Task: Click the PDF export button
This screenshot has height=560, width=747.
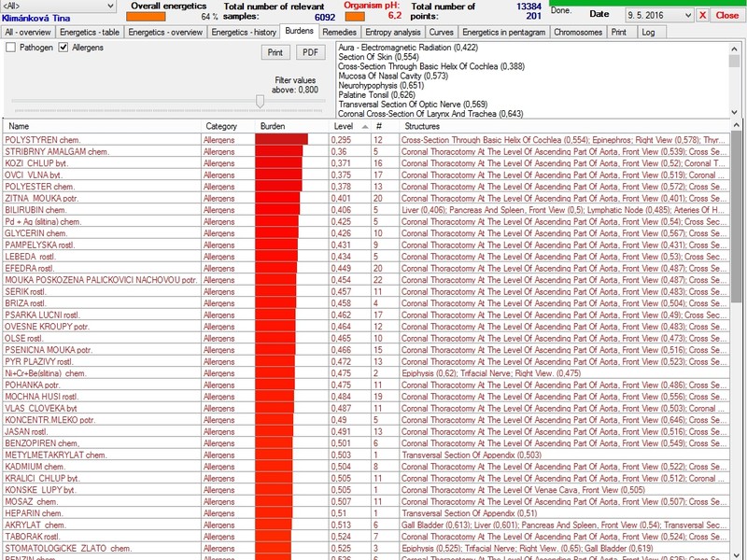Action: click(310, 52)
